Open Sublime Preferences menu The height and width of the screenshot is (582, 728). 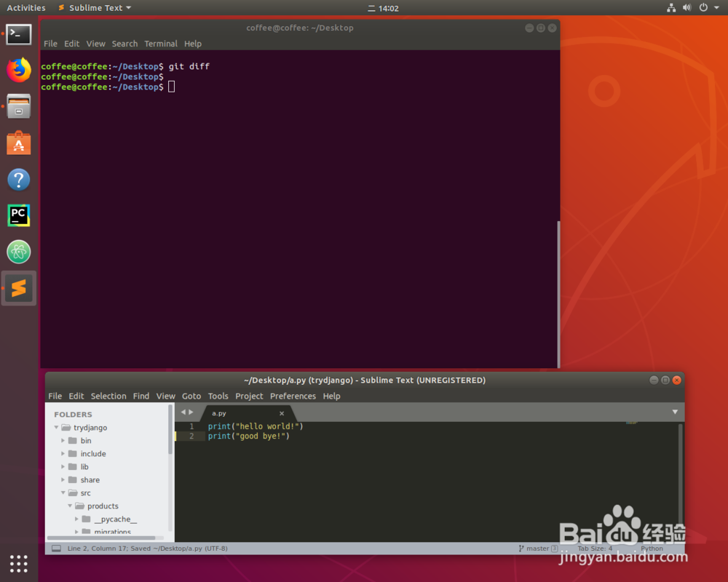pos(293,396)
